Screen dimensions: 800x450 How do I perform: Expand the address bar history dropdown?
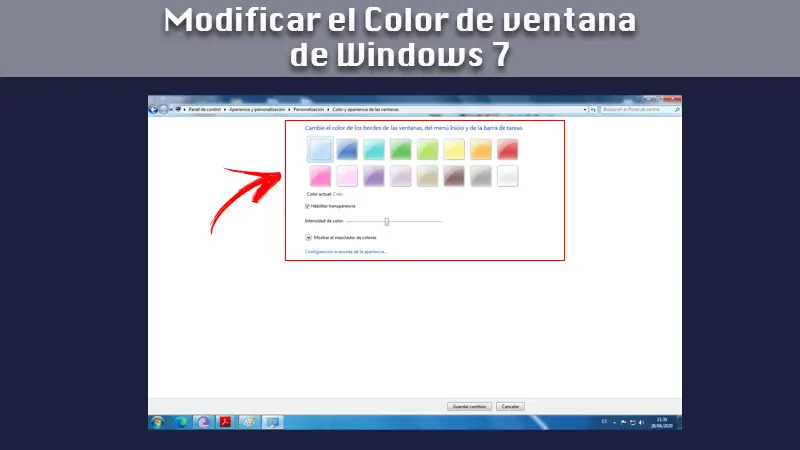tap(585, 110)
